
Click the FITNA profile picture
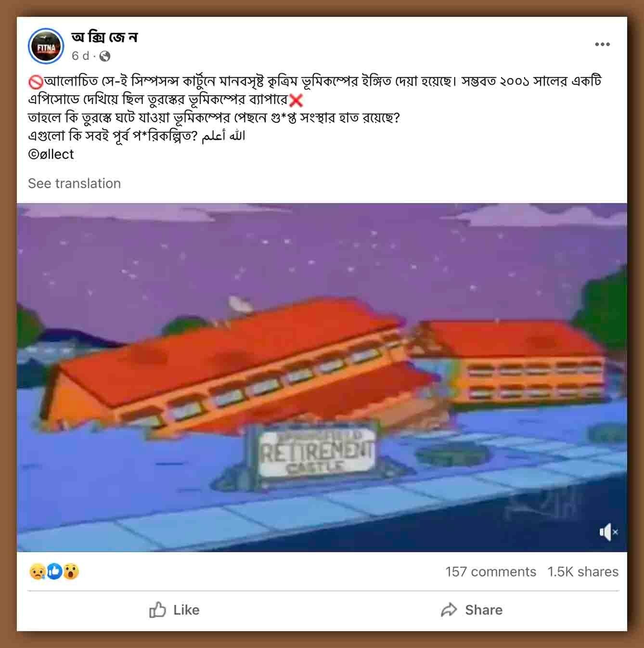click(x=46, y=46)
